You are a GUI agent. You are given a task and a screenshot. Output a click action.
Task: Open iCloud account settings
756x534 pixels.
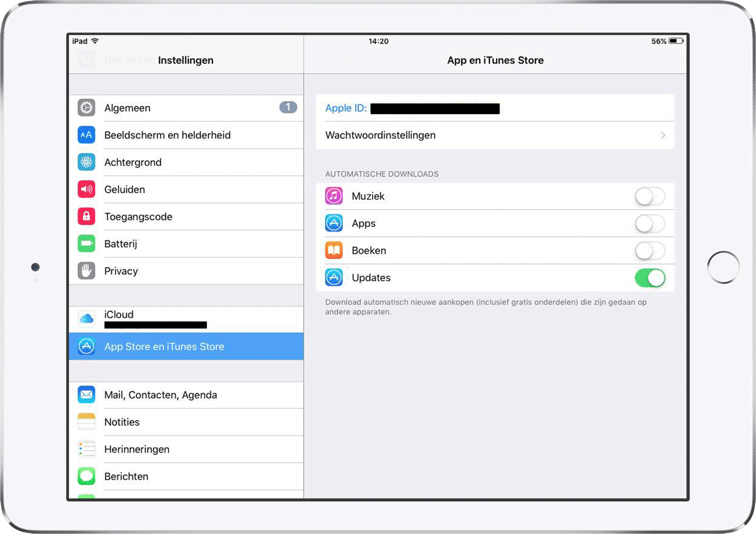186,319
